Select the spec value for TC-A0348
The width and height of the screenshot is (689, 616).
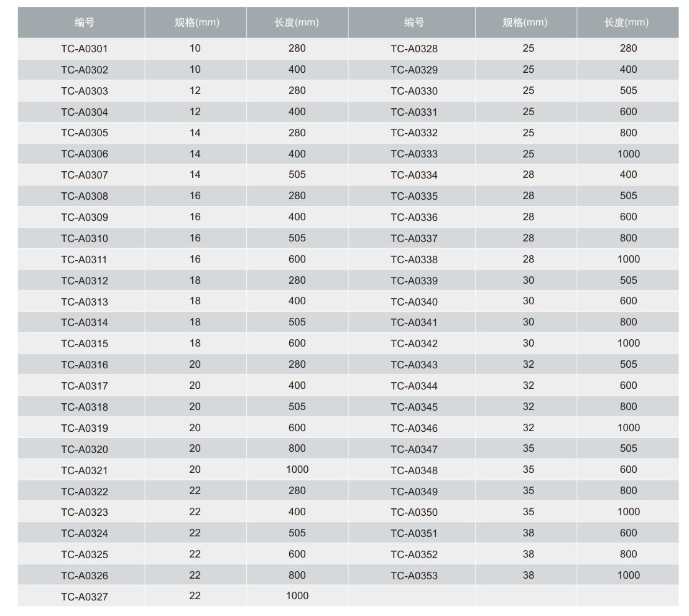tap(528, 470)
